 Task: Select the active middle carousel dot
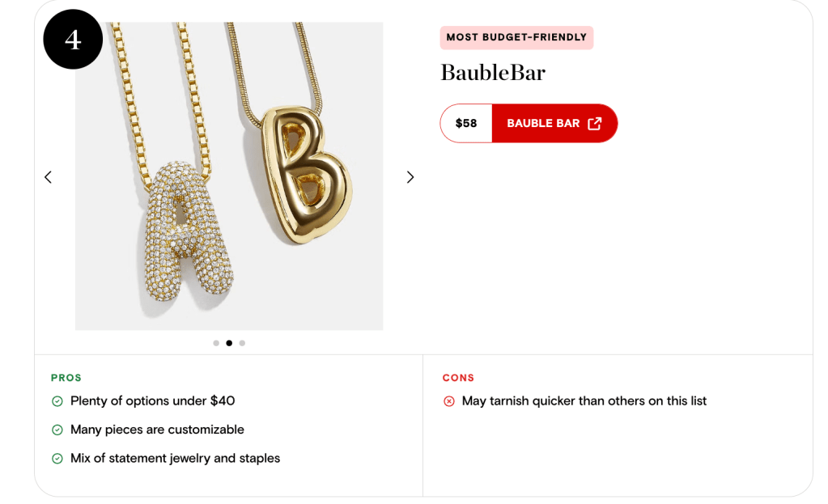point(229,343)
